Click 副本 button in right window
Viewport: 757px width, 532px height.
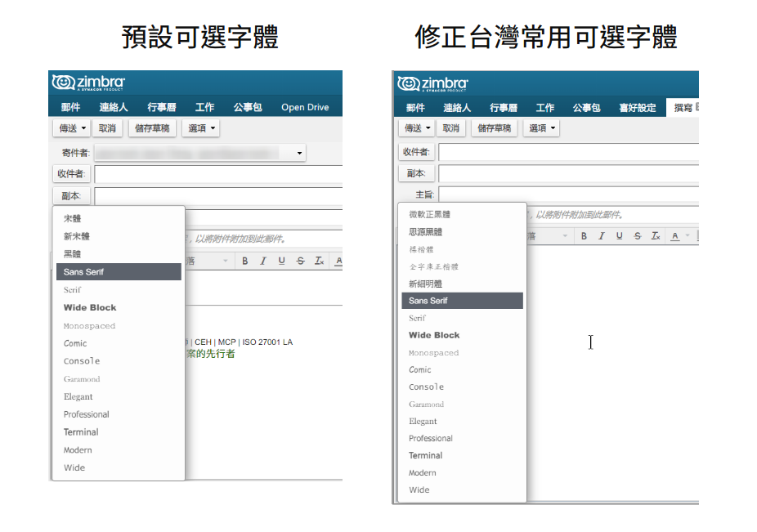[416, 172]
